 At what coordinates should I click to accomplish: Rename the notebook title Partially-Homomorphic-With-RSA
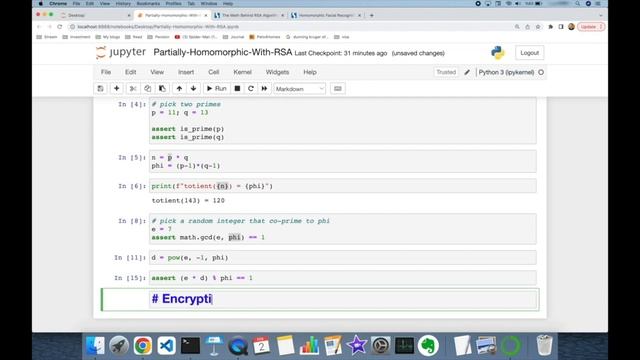coord(222,52)
